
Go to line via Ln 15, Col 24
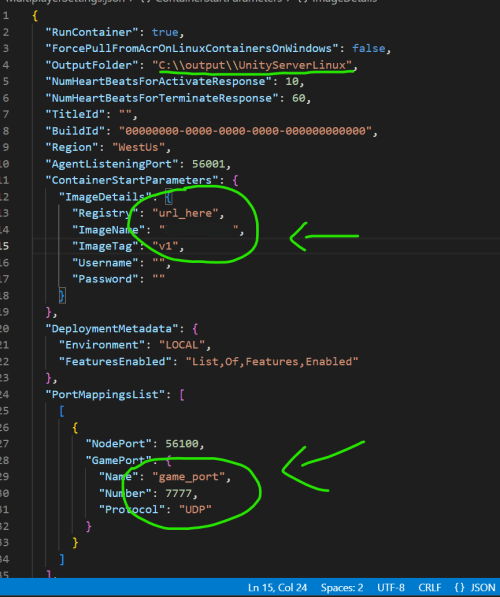point(277,587)
